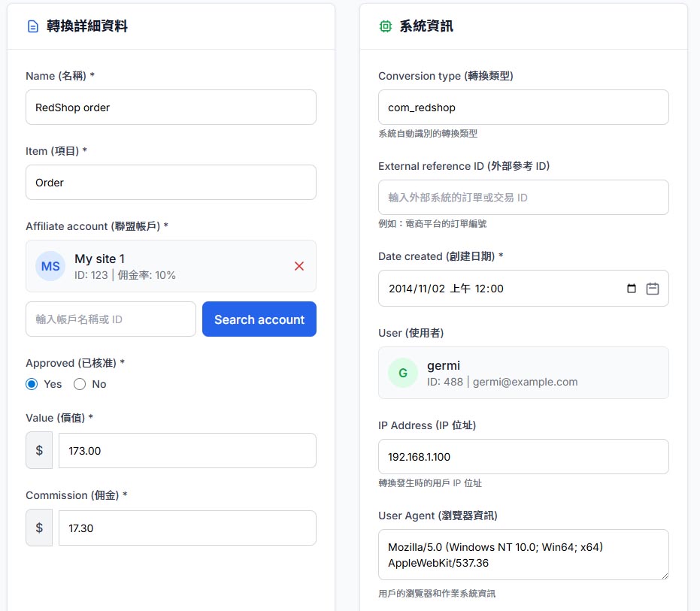This screenshot has height=611, width=700.
Task: Click the Value field showing 173.00
Action: point(187,450)
